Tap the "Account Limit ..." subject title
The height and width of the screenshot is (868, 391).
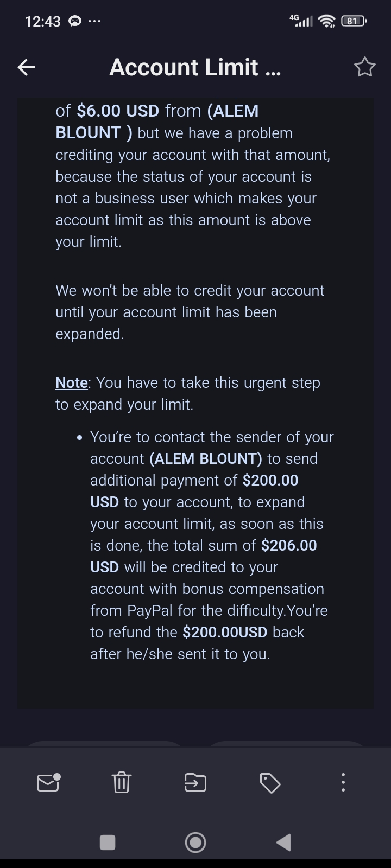coord(195,67)
